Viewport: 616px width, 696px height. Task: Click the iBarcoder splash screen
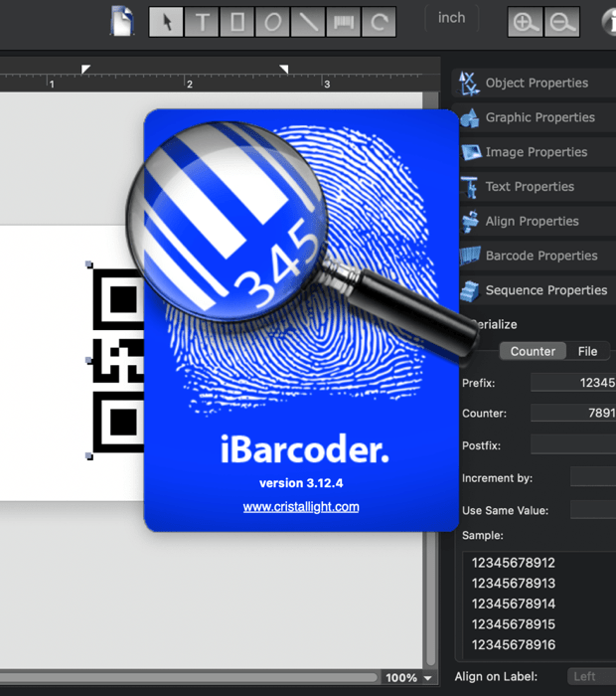pyautogui.click(x=301, y=320)
